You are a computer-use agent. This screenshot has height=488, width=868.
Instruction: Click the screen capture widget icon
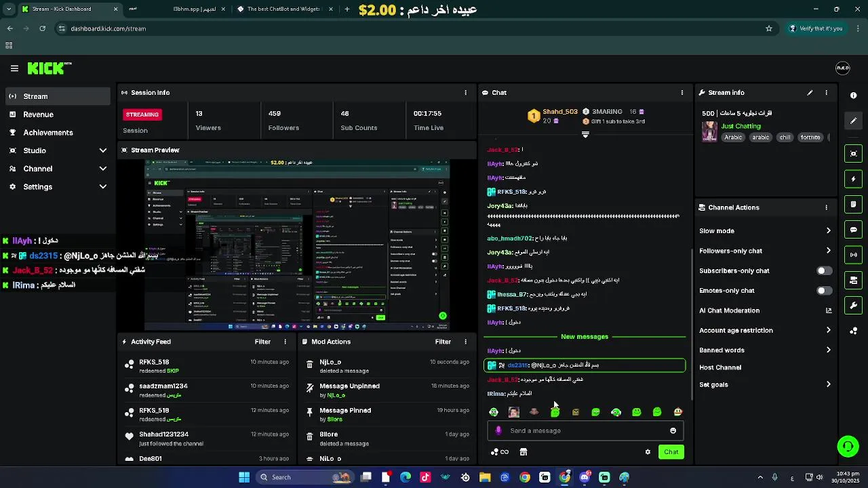pyautogui.click(x=854, y=154)
